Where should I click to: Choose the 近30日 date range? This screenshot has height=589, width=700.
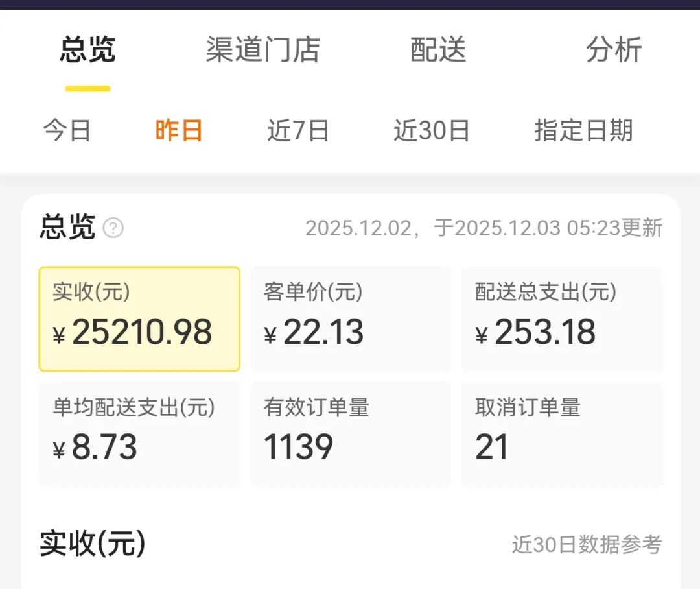pos(432,130)
